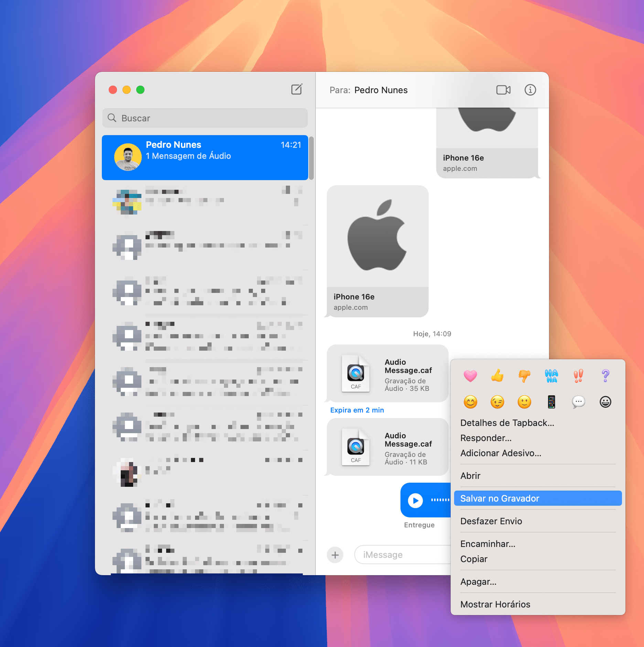Play the sent audio message
Image resolution: width=644 pixels, height=647 pixels.
(416, 500)
